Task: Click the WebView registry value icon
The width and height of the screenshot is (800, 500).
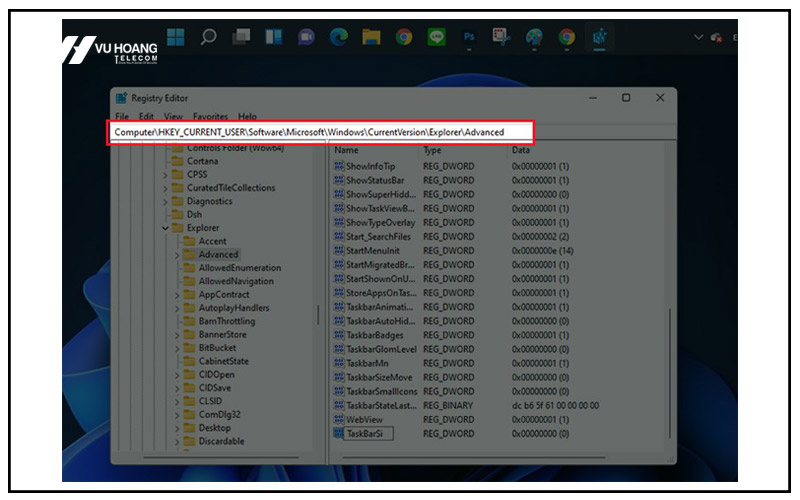Action: pos(338,420)
